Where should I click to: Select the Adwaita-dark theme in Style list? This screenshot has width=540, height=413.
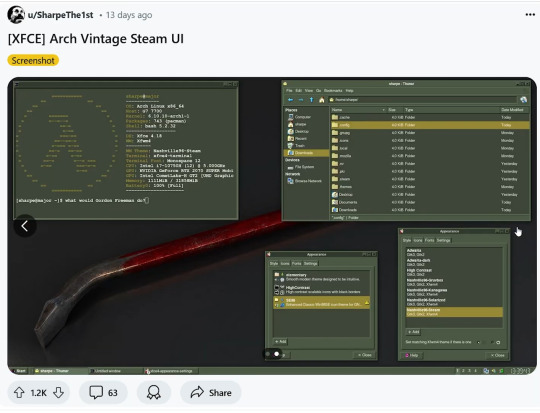[454, 262]
